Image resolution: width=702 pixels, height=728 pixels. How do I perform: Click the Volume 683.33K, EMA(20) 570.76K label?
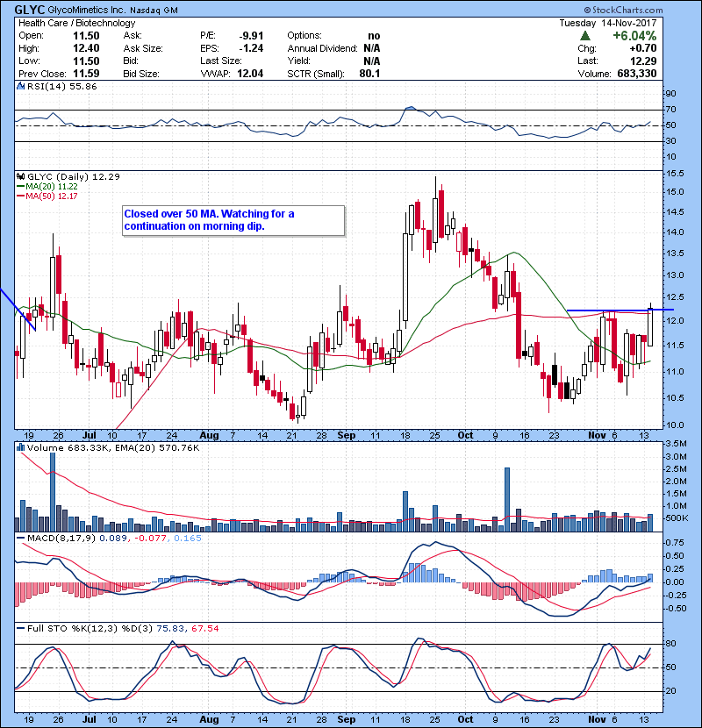[x=113, y=448]
